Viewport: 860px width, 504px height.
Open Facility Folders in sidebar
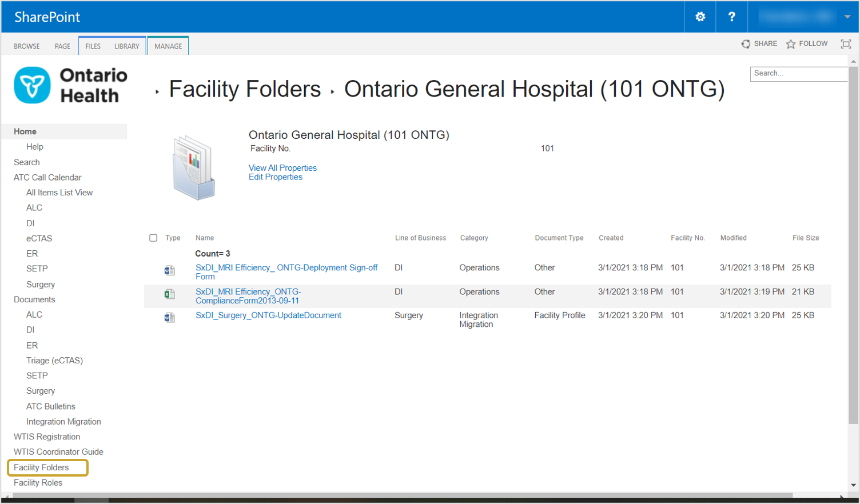tap(41, 467)
